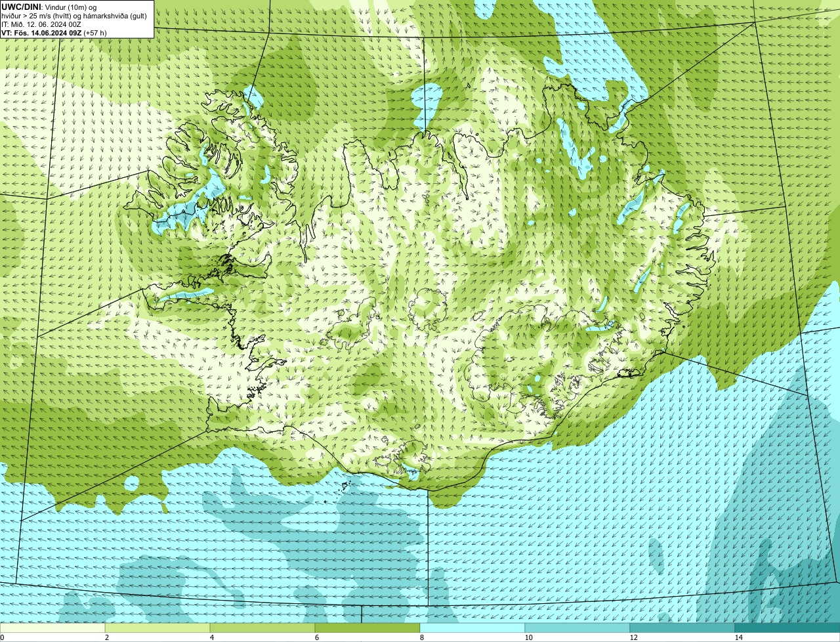Click the '4' label on the color scale

pos(211,637)
